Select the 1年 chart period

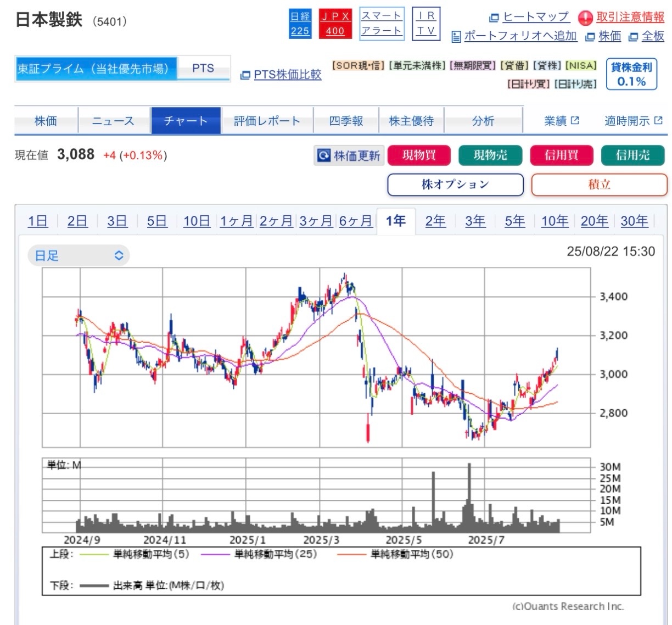pyautogui.click(x=396, y=221)
